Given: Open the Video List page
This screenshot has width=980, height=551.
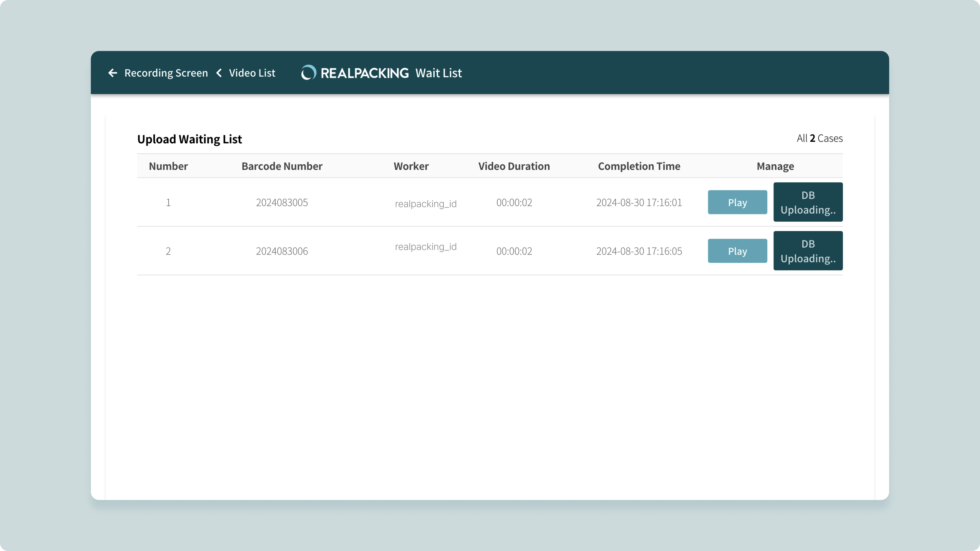Looking at the screenshot, I should 252,73.
